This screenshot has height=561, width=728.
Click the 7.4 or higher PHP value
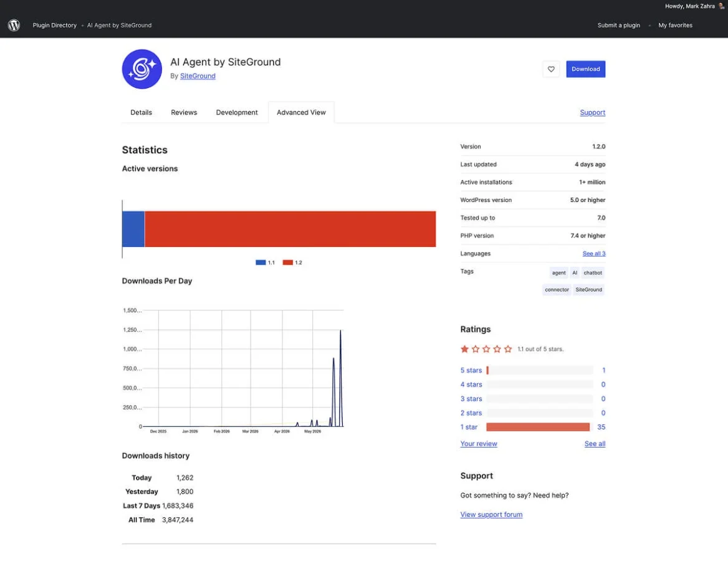588,236
